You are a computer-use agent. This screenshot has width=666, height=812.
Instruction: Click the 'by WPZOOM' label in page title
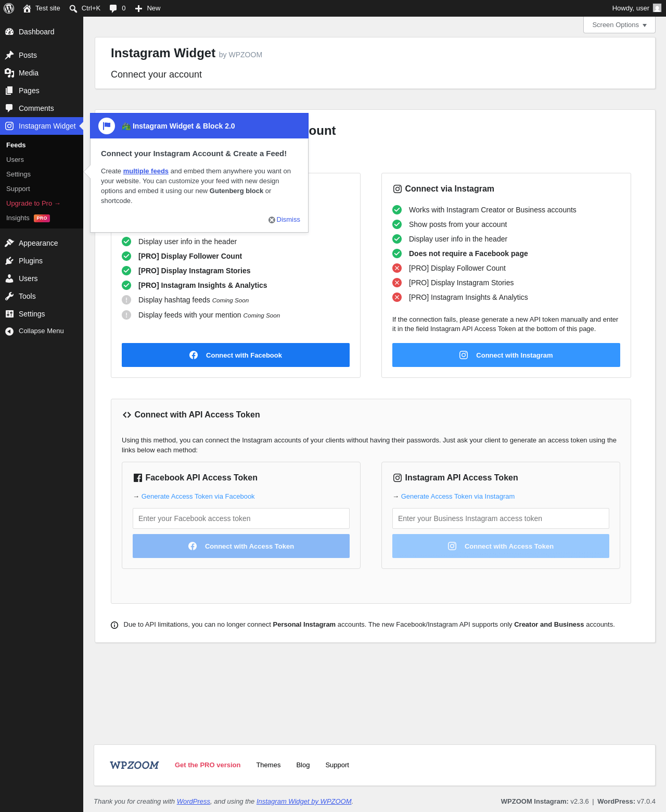[240, 55]
